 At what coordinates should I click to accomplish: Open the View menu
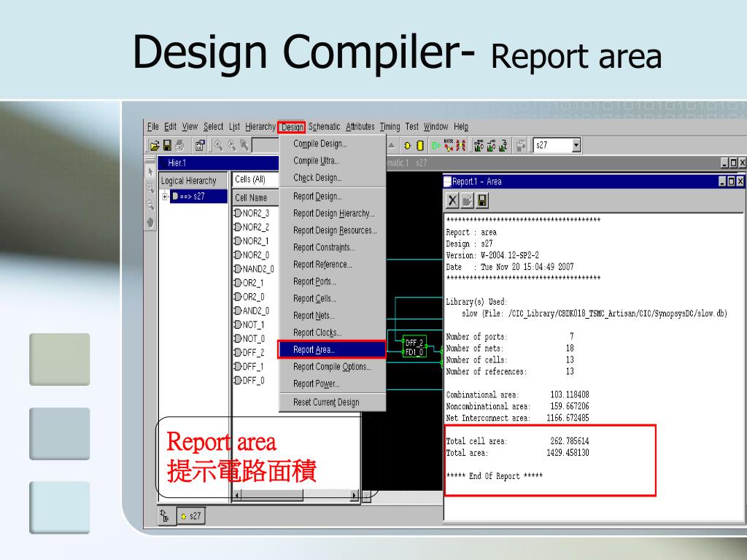click(190, 127)
